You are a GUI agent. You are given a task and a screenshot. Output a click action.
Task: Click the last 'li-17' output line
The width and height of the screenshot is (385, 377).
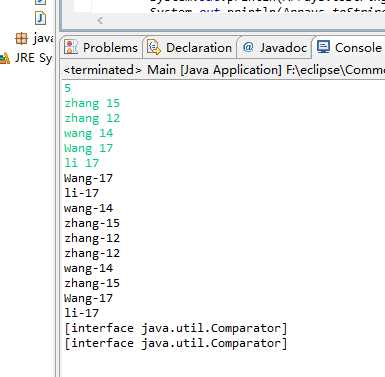pos(82,313)
